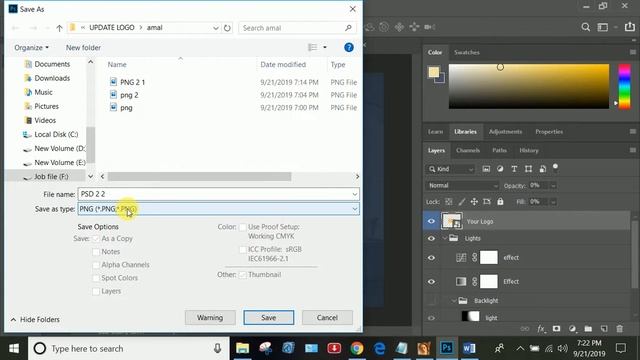Click taskbar volume speaker icon
The width and height of the screenshot is (640, 360).
pyautogui.click(x=562, y=348)
